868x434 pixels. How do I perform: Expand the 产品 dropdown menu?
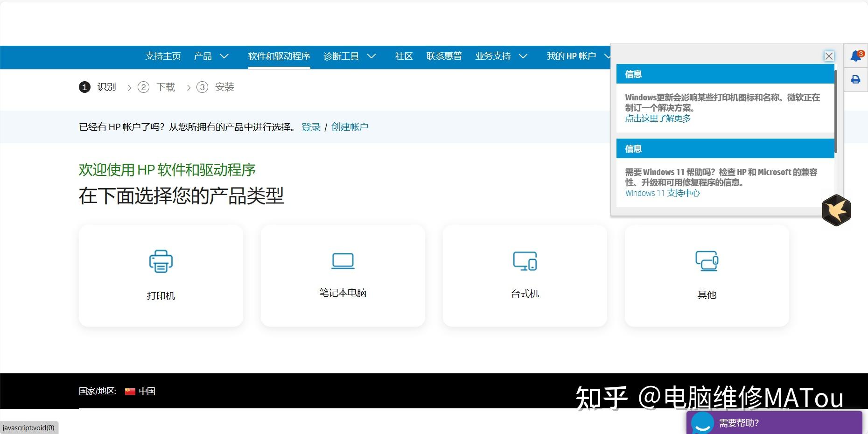coord(211,56)
